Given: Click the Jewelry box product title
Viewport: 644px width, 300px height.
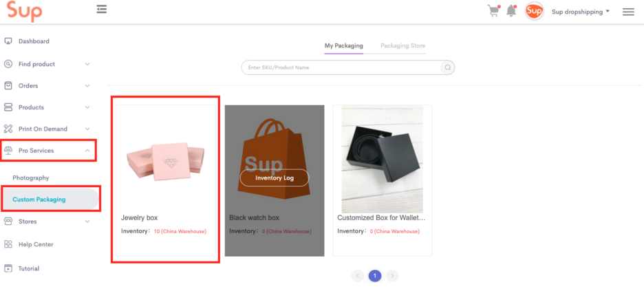Looking at the screenshot, I should click(139, 218).
